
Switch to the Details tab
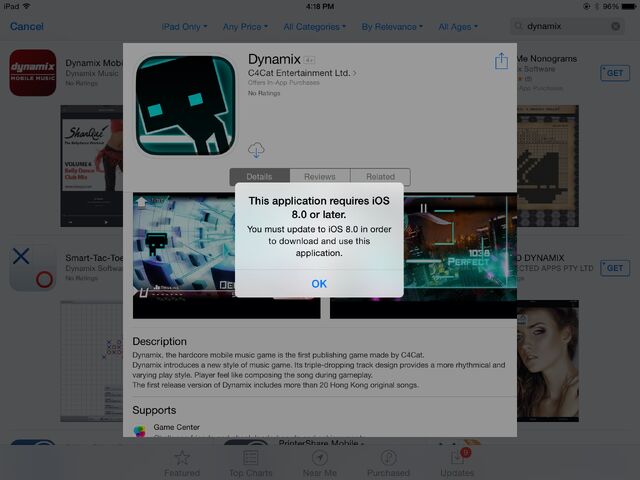pos(260,177)
